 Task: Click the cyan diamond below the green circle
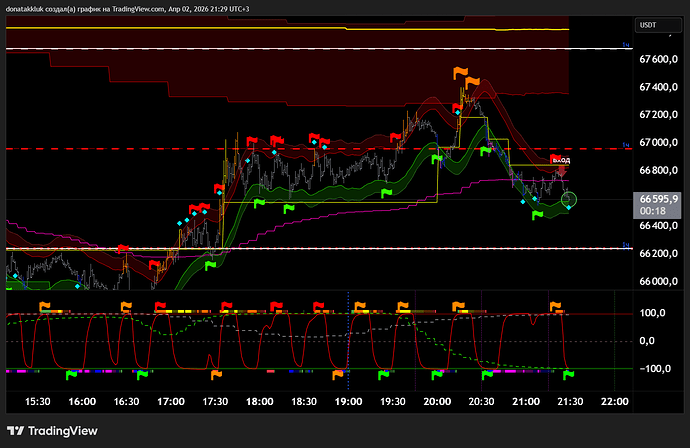tap(569, 208)
